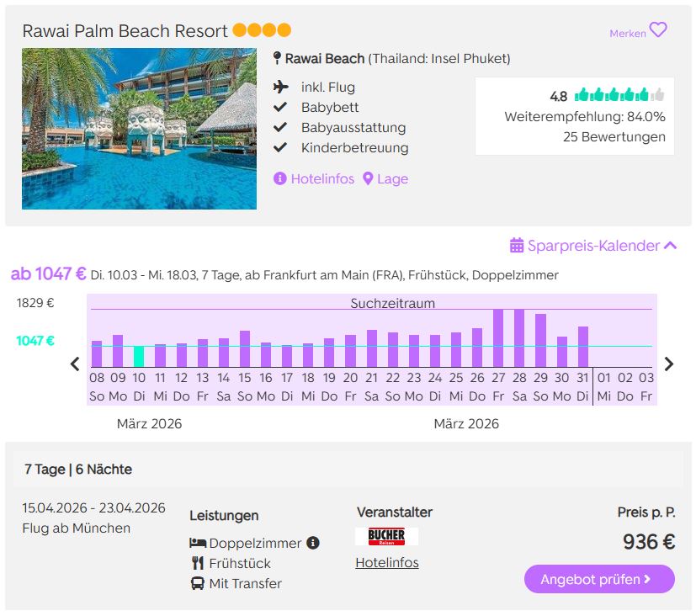Show later dates with right arrow
This screenshot has height=616, width=696.
coord(669,364)
